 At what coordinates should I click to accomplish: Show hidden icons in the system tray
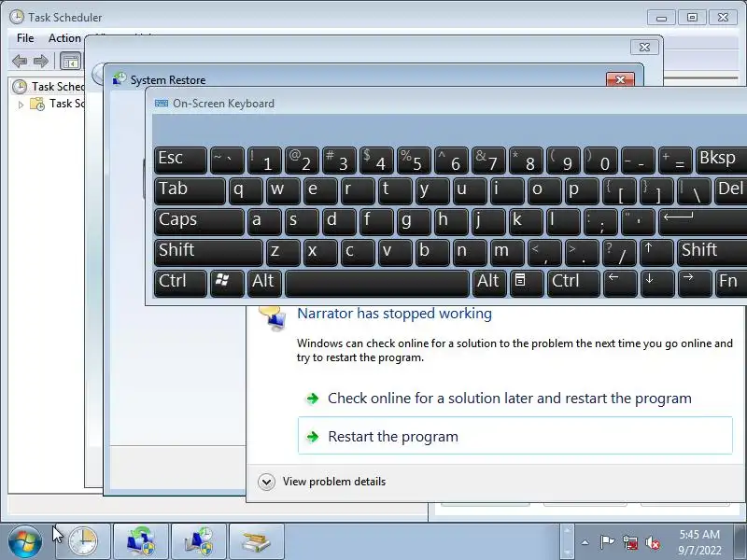coord(585,542)
